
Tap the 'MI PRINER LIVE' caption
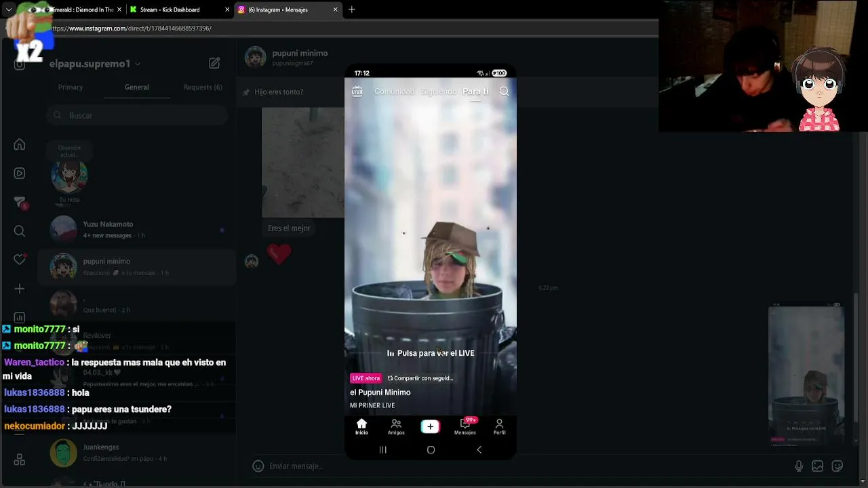[x=372, y=405]
